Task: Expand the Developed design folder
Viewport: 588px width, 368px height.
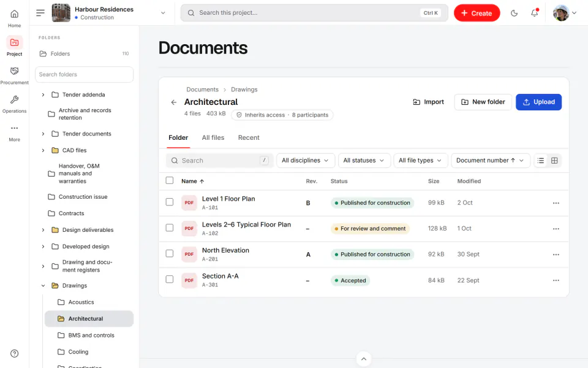Action: (x=43, y=247)
